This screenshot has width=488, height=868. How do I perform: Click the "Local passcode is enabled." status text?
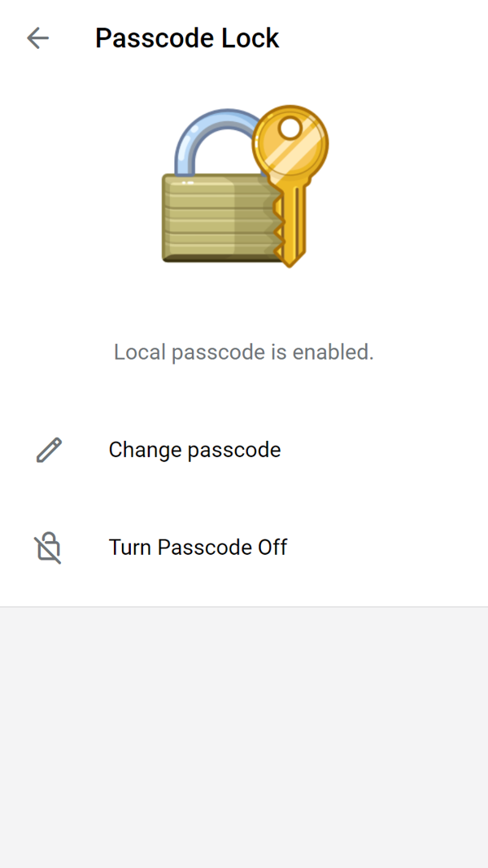click(x=243, y=352)
